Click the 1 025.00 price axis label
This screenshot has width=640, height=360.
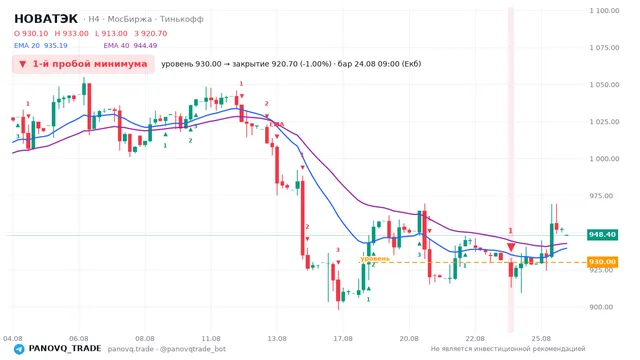tap(604, 122)
